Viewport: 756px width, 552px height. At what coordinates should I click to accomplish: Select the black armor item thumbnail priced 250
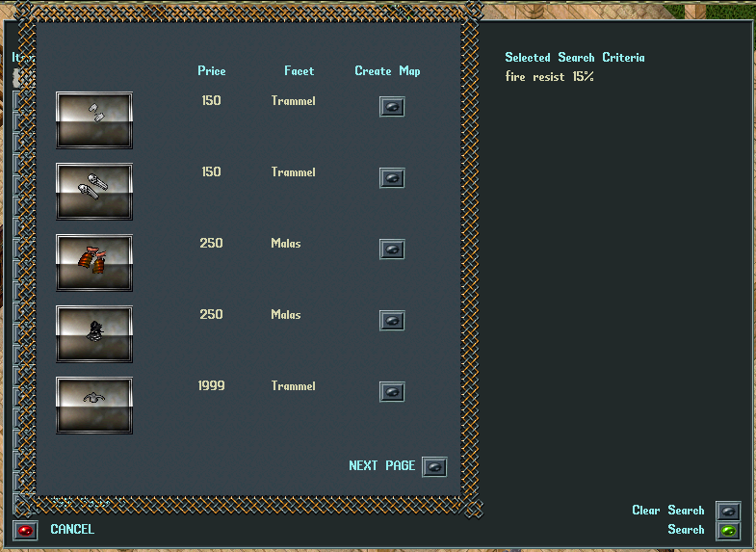tap(94, 334)
